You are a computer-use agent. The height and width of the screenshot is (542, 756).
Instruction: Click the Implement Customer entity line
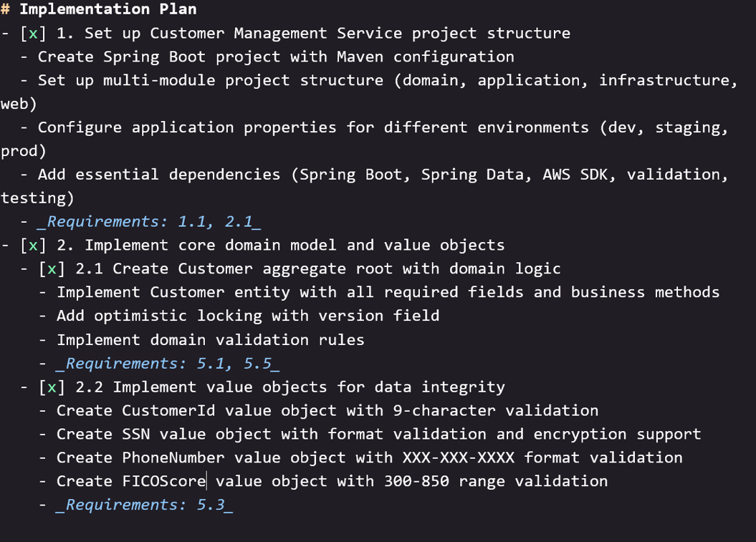coord(388,292)
